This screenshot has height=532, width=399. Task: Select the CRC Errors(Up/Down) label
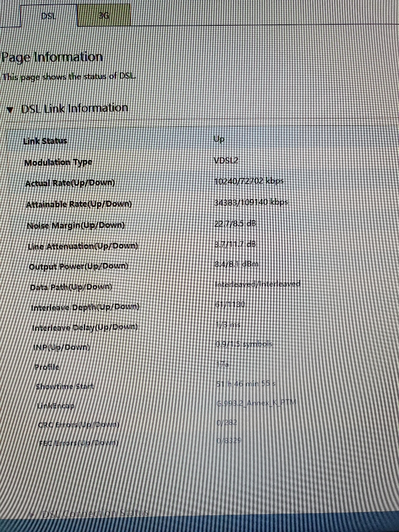79,425
